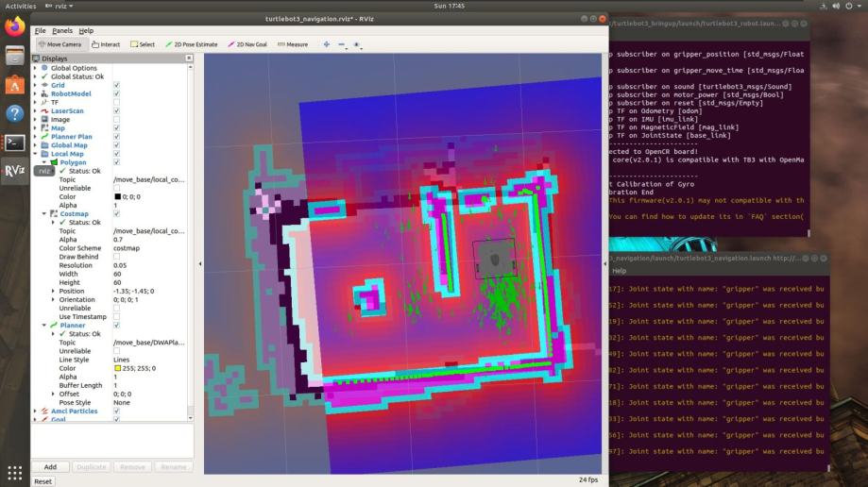Collapse the Local Map group
The height and width of the screenshot is (487, 868).
pyautogui.click(x=37, y=154)
